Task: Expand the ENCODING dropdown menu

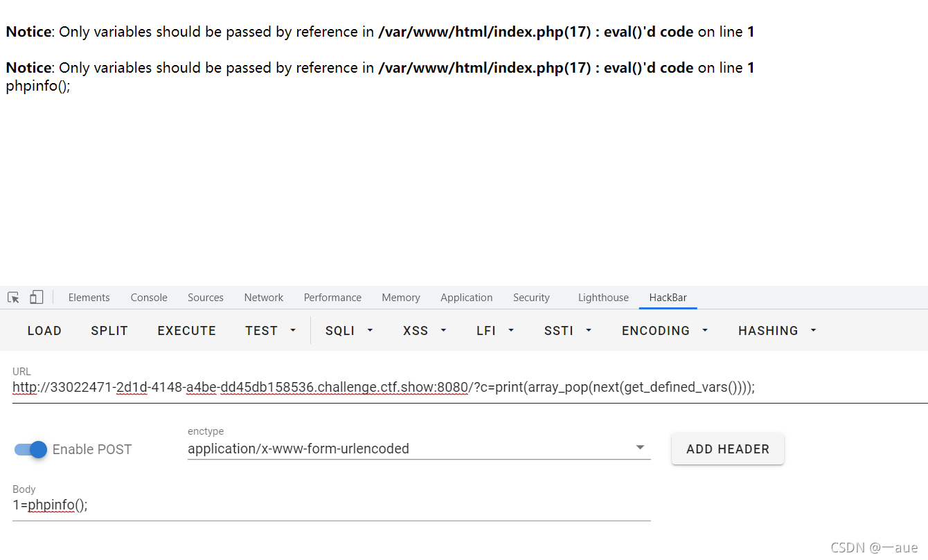Action: tap(666, 331)
